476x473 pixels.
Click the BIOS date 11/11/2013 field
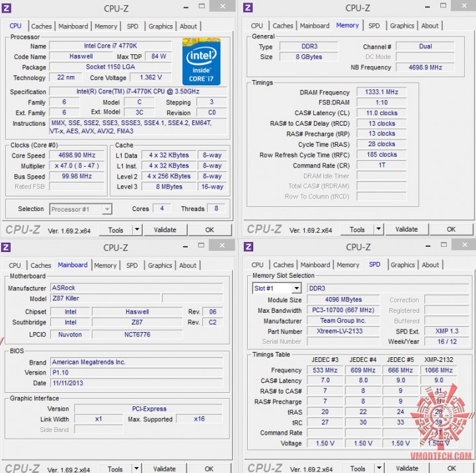136,383
